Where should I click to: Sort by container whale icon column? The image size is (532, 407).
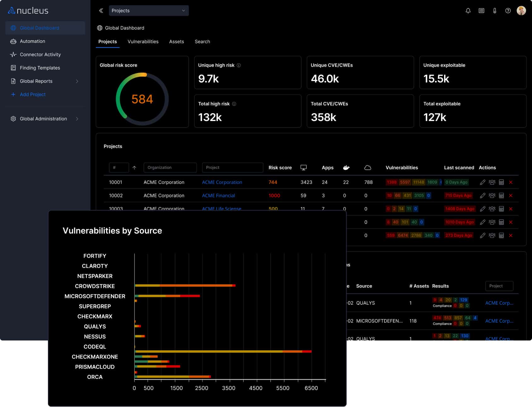click(346, 168)
